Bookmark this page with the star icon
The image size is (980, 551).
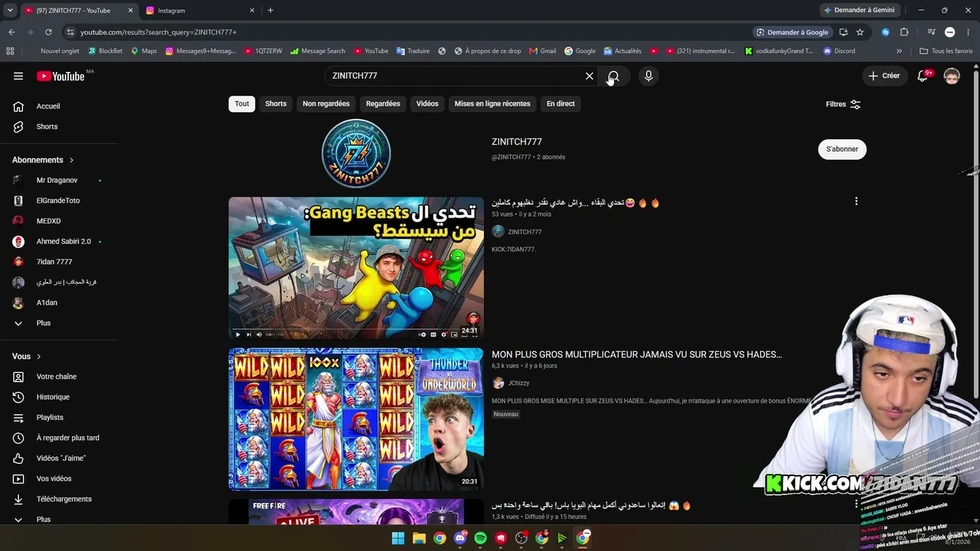(x=860, y=32)
